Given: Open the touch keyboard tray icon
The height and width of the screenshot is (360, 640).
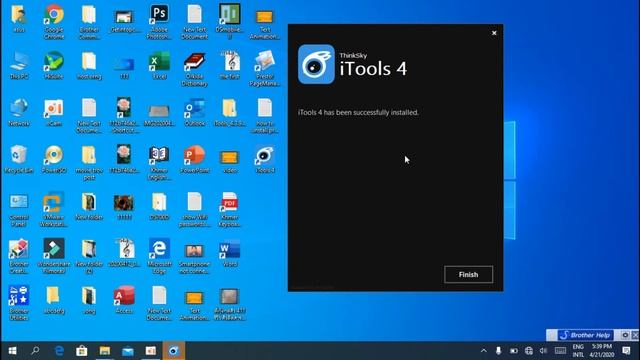Looking at the screenshot, I should [x=560, y=351].
